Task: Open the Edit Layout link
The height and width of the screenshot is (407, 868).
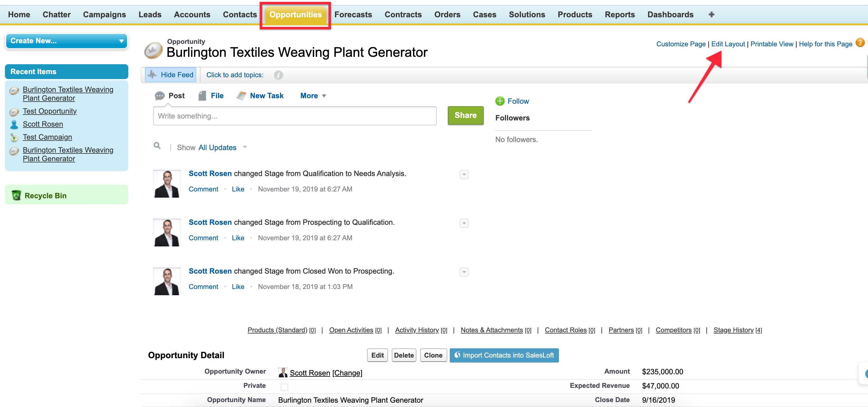Action: click(728, 44)
